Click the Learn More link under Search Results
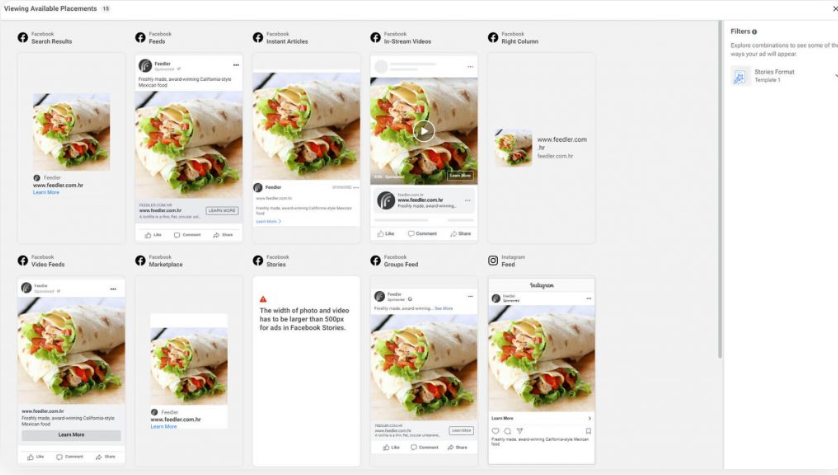 pyautogui.click(x=46, y=192)
